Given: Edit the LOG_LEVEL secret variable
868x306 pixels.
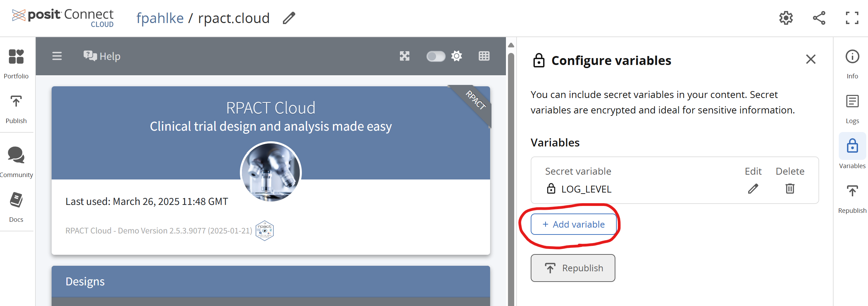Looking at the screenshot, I should [x=753, y=189].
